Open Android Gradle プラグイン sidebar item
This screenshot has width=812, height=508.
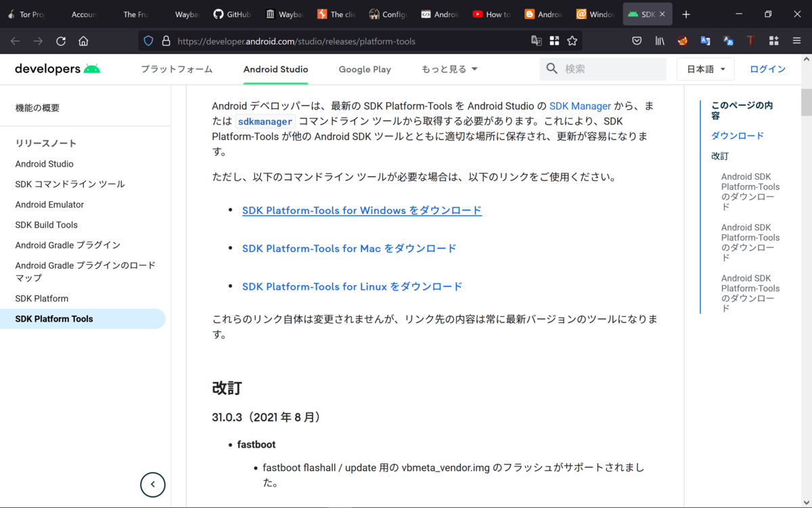[x=68, y=245]
